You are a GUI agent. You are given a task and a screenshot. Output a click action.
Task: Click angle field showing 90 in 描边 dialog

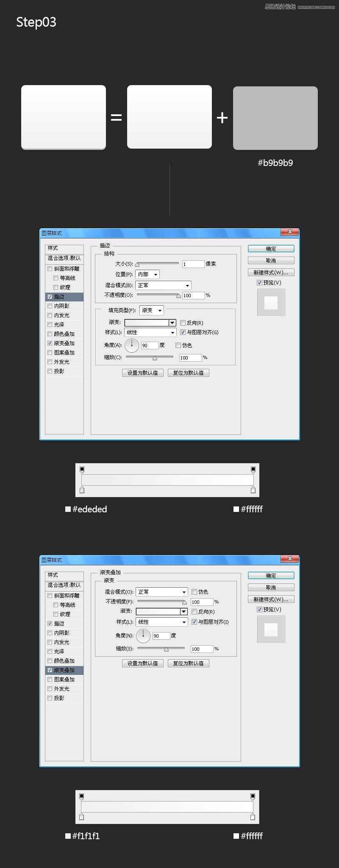(150, 346)
